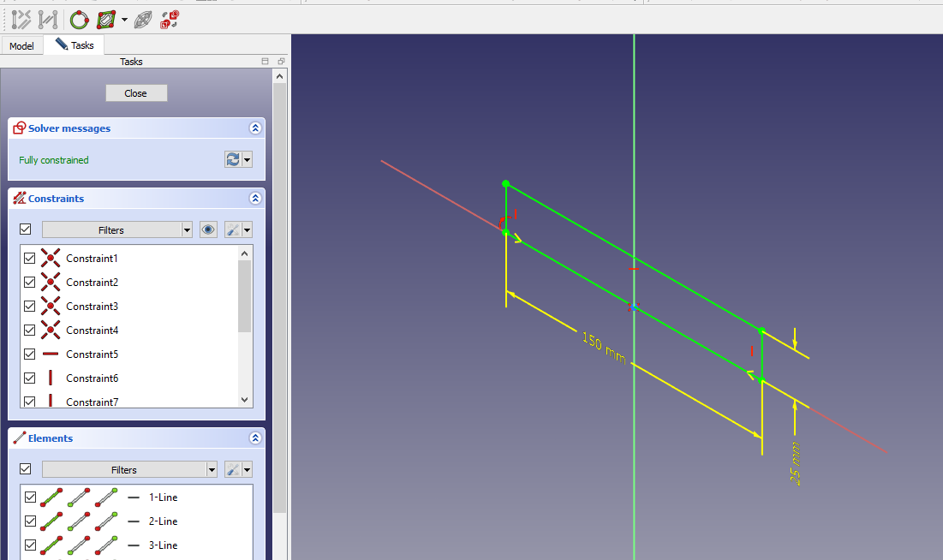Collapse the Solver messages section
Viewport: 943px width, 560px height.
click(255, 128)
